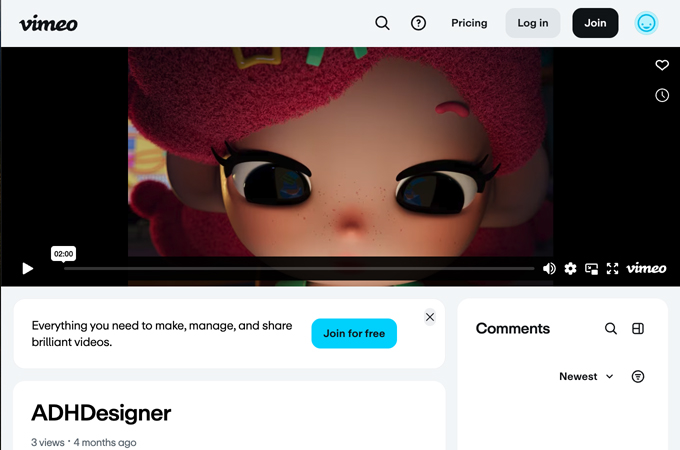Screen dimensions: 680x450
Task: Click the Vimeo logo in the player controls
Action: pos(646,268)
